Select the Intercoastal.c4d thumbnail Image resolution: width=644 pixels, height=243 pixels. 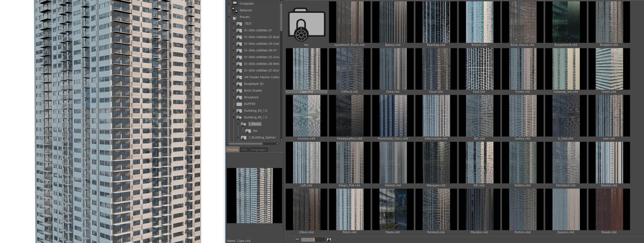[x=436, y=116]
